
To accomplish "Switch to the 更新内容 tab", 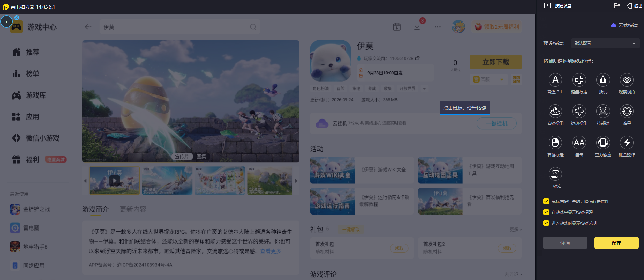I will (x=133, y=209).
